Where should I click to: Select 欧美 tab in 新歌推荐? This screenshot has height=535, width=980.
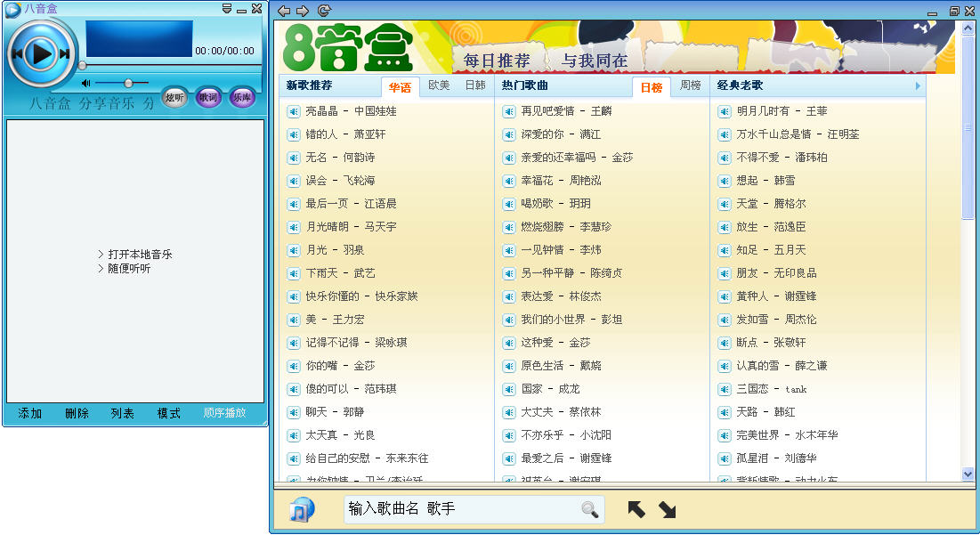pos(439,85)
